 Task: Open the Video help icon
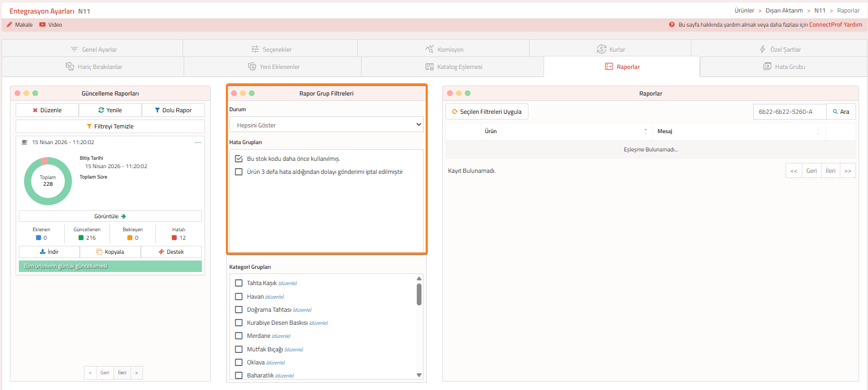click(x=42, y=25)
